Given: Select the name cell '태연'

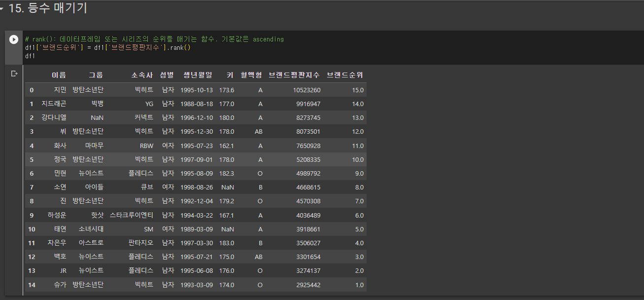Looking at the screenshot, I should coord(60,229).
